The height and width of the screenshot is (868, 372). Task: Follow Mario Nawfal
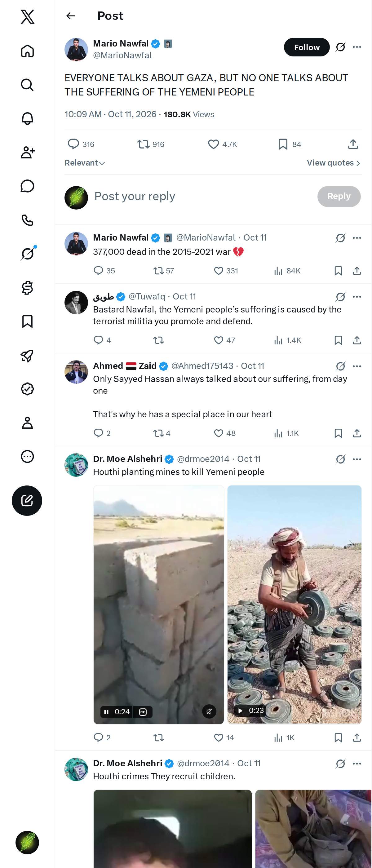[x=307, y=47]
